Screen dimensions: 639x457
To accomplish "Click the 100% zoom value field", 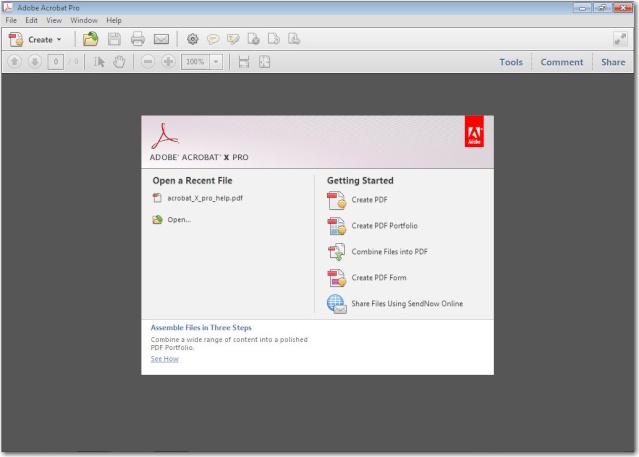I will point(196,62).
